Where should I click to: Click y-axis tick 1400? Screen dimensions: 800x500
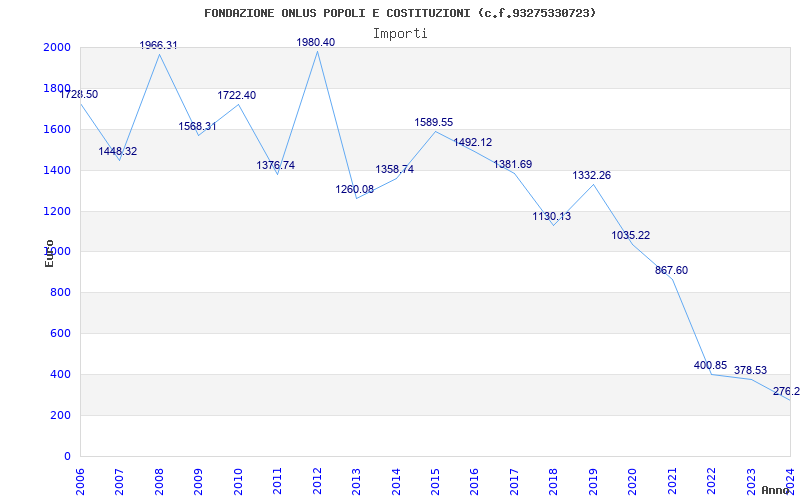tap(57, 170)
